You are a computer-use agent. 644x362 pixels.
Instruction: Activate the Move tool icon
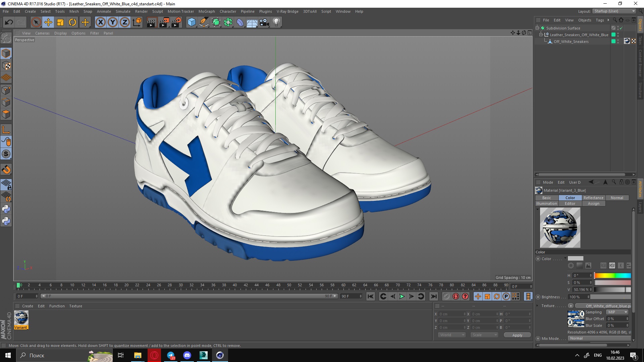48,22
